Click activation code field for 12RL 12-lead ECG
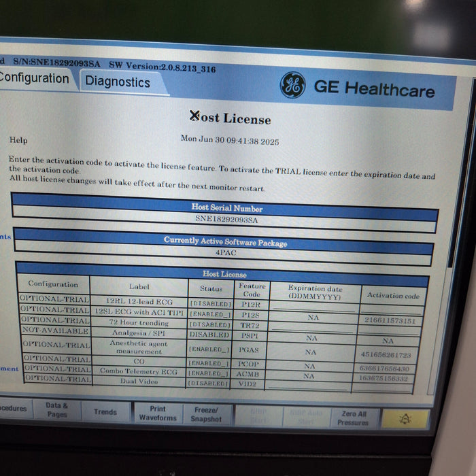The height and width of the screenshot is (476, 476). click(x=391, y=309)
